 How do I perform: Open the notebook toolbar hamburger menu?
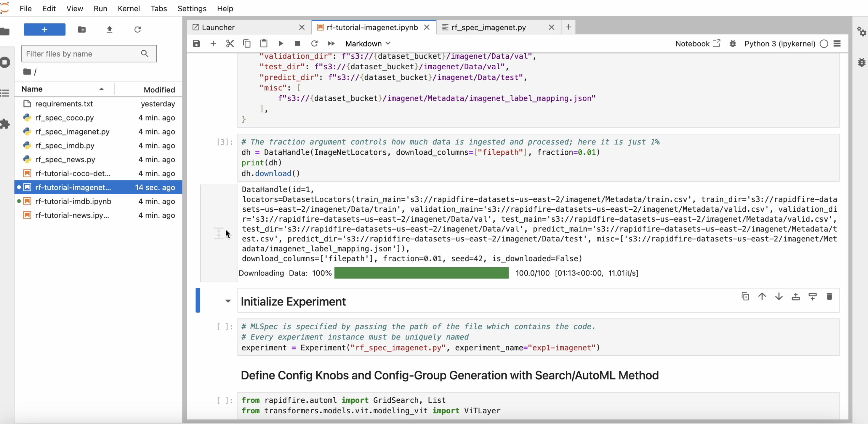point(837,44)
